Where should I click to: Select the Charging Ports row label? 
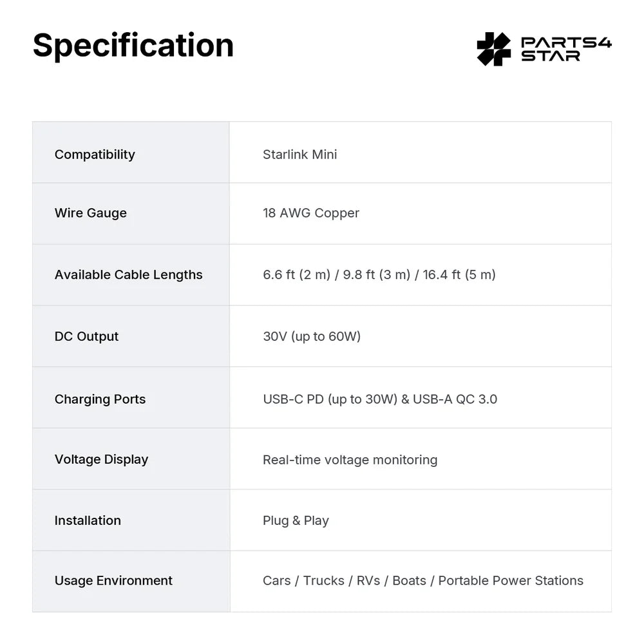100,399
